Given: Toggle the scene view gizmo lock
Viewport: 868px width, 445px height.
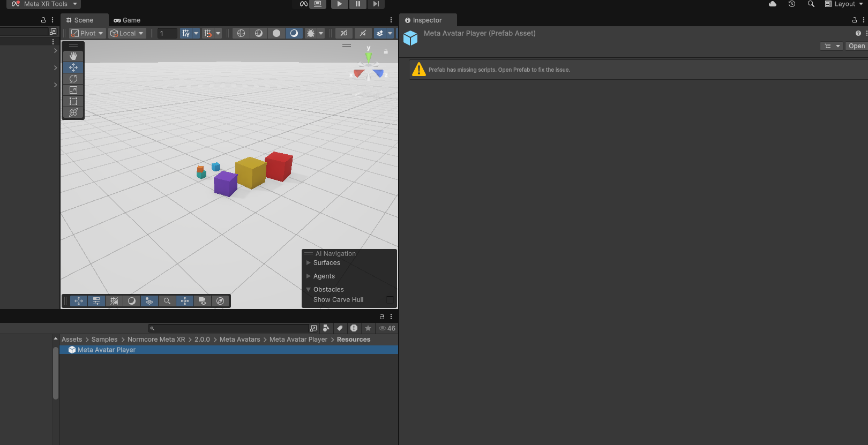Looking at the screenshot, I should (386, 51).
